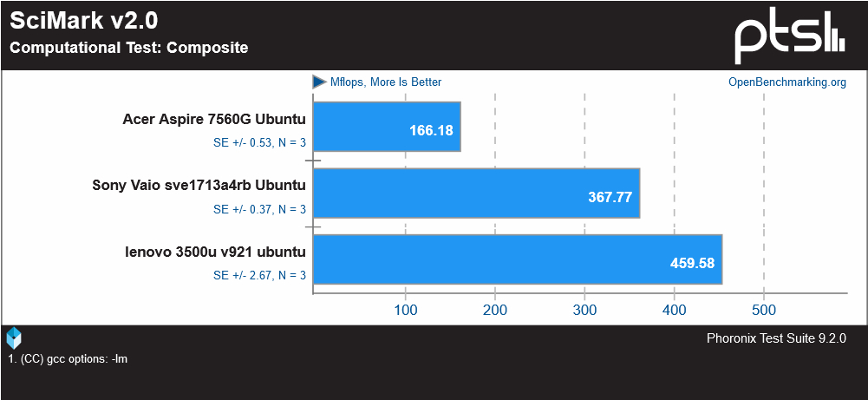Click the lenovo 3500u v921 ubuntu label
This screenshot has height=400, width=868.
point(215,252)
